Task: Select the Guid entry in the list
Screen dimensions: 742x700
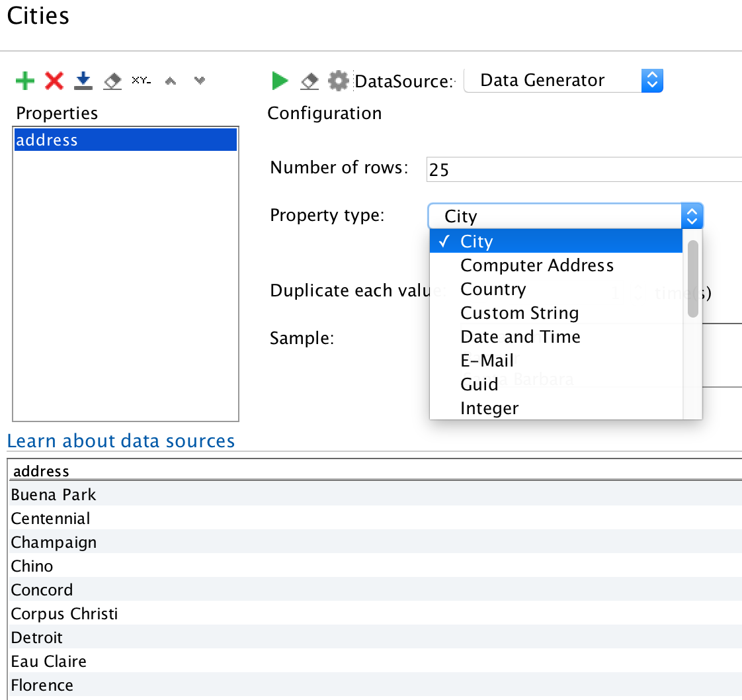Action: pyautogui.click(x=478, y=384)
